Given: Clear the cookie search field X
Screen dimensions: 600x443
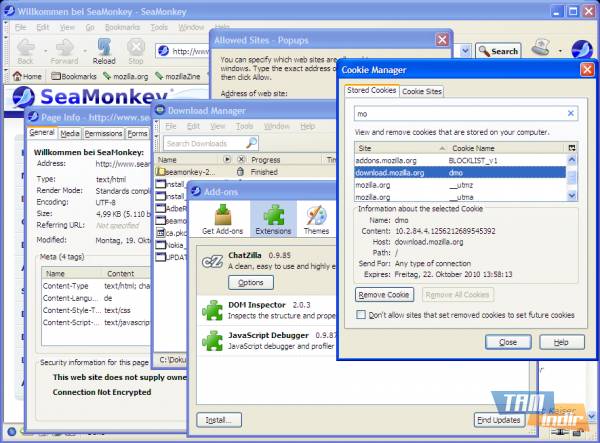Looking at the screenshot, I should pyautogui.click(x=571, y=114).
